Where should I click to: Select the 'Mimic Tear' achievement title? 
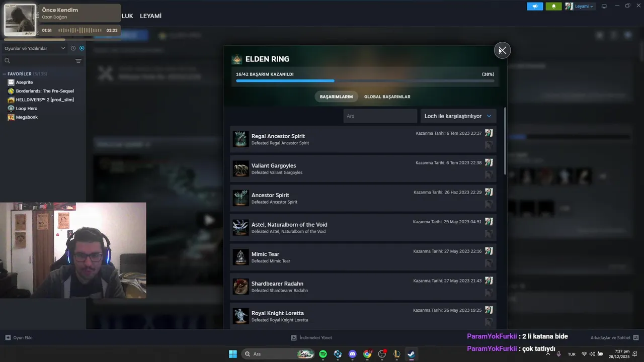pyautogui.click(x=265, y=254)
